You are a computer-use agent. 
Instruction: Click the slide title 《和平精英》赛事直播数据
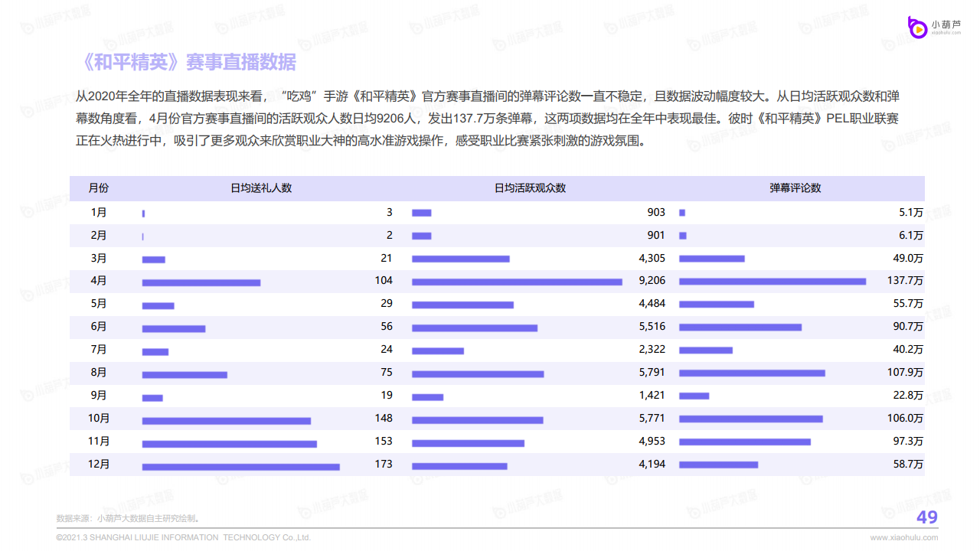click(x=188, y=62)
